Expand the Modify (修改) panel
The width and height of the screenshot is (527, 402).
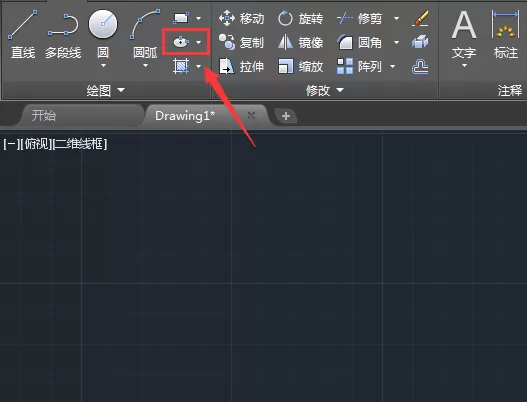coord(325,90)
